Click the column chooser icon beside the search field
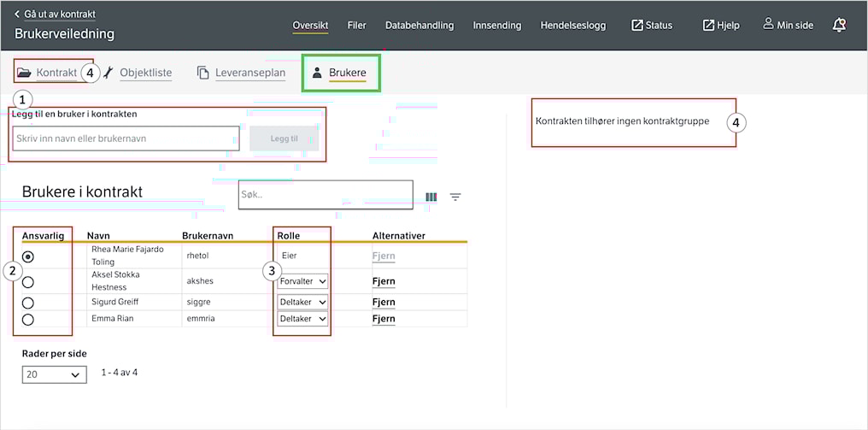The image size is (868, 430). [431, 197]
